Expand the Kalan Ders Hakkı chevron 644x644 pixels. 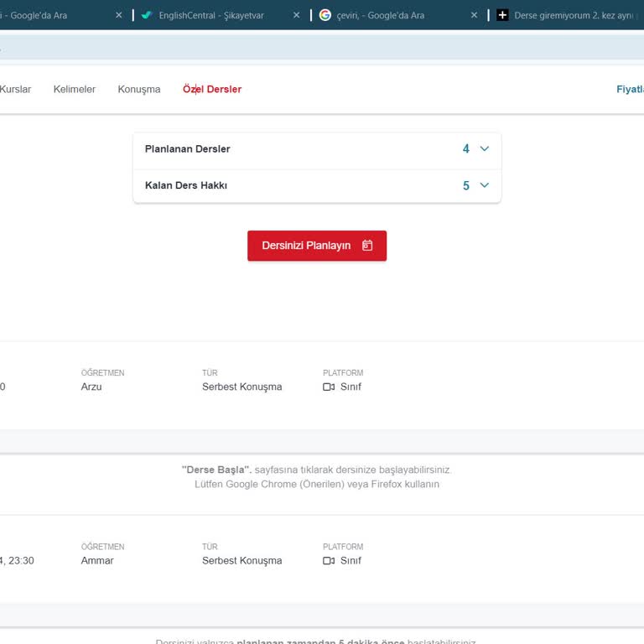(484, 185)
